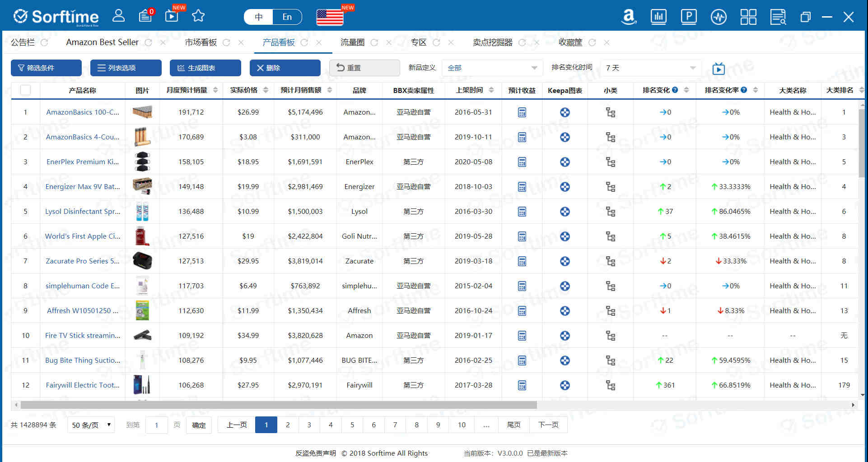
Task: Open World's First Apple Ci... product link
Action: [x=83, y=236]
